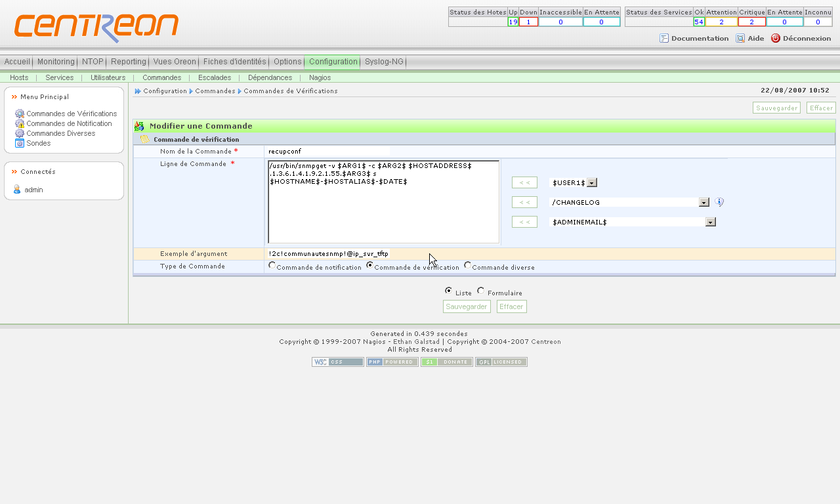Image resolution: width=840 pixels, height=504 pixels.
Task: Open the Syslog-NG menu
Action: point(384,62)
